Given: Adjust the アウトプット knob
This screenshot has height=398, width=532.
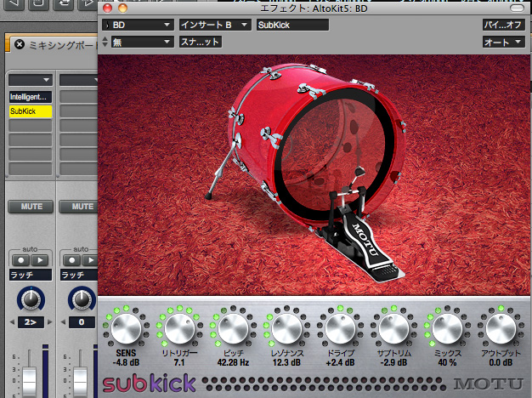Looking at the screenshot, I should tap(501, 328).
